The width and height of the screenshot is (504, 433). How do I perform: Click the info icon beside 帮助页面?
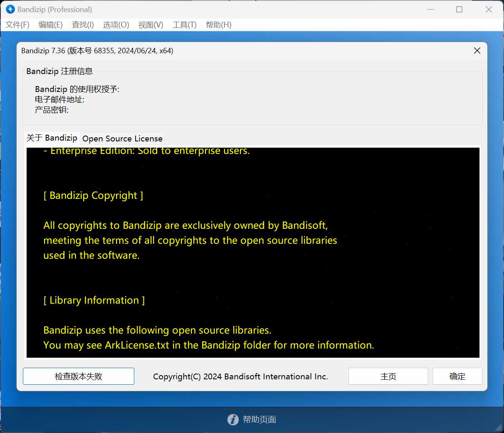[x=233, y=419]
